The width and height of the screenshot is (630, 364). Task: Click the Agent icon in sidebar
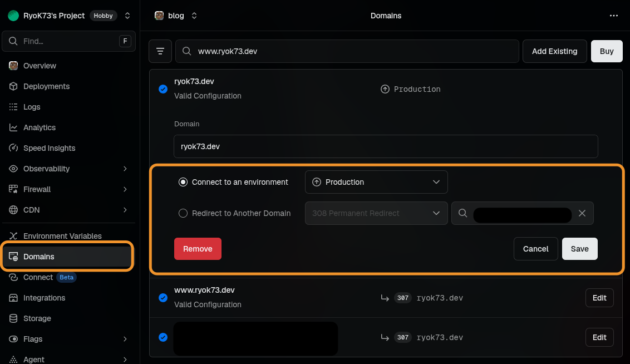[x=13, y=359]
